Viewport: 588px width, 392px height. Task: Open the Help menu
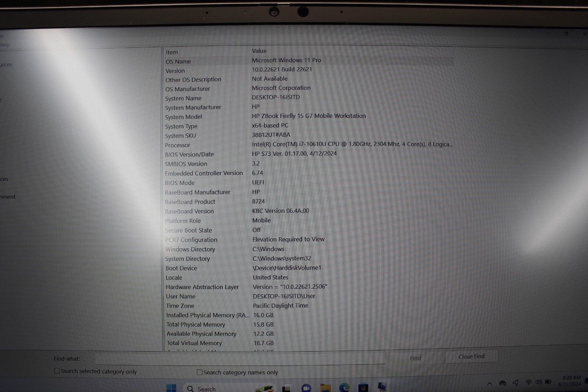click(x=5, y=45)
